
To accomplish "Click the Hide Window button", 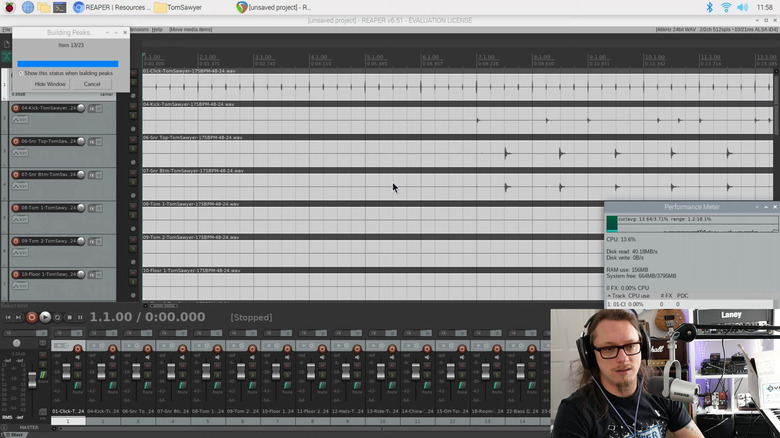I will [50, 84].
